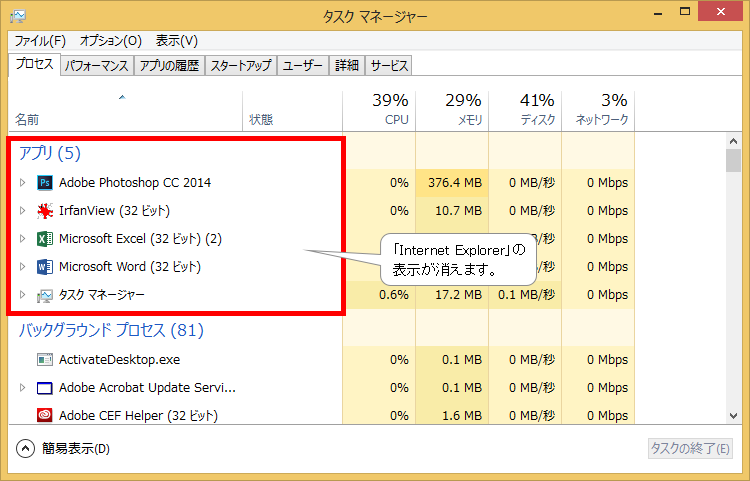Switch to the パフォーマンス tab

click(x=97, y=66)
